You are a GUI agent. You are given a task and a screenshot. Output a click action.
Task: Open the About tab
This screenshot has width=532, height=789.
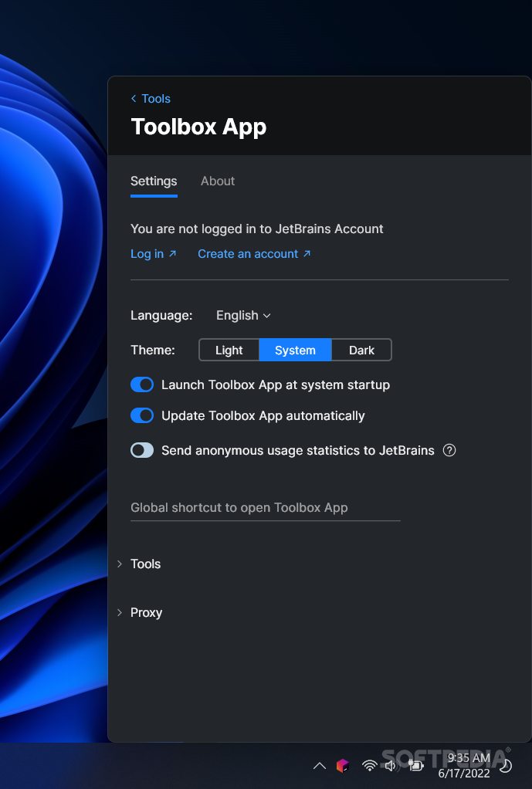218,181
